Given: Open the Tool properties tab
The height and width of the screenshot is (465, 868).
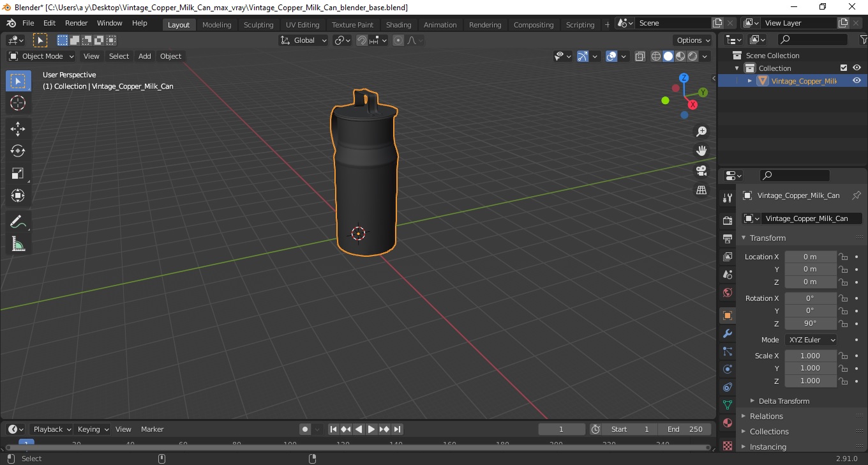Looking at the screenshot, I should tap(728, 197).
